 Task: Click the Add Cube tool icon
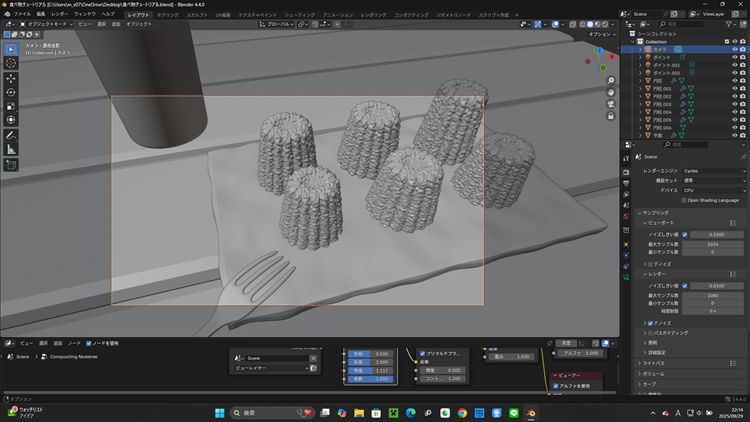tap(11, 164)
